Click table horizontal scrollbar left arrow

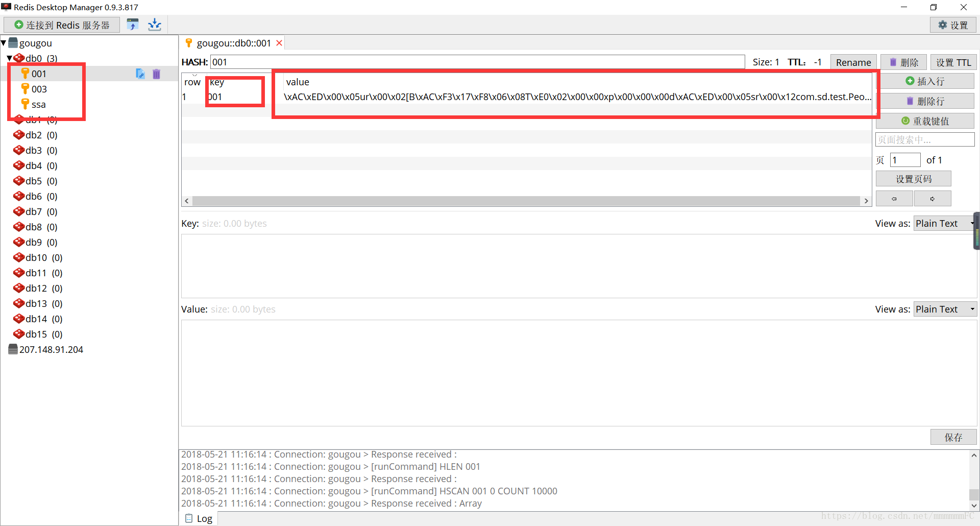point(187,201)
